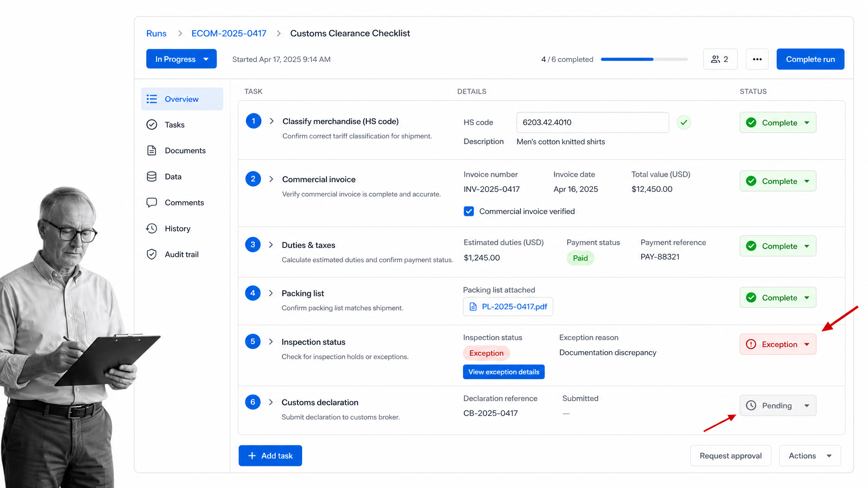Navigate to ECOM-2025-0417 breadcrumb
Image resolution: width=868 pixels, height=488 pixels.
(229, 33)
